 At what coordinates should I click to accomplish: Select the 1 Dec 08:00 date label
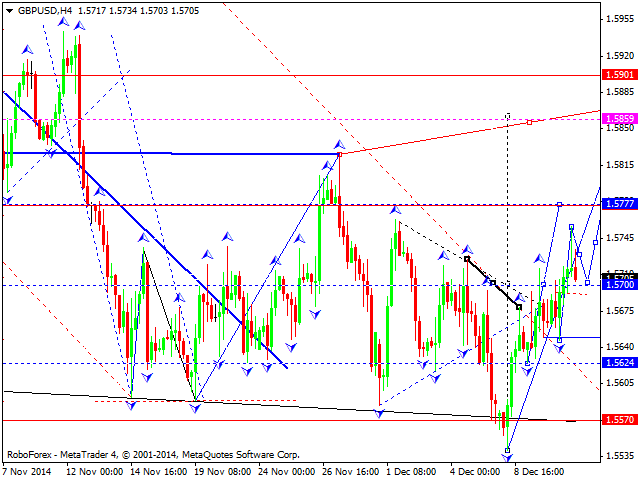(x=412, y=470)
